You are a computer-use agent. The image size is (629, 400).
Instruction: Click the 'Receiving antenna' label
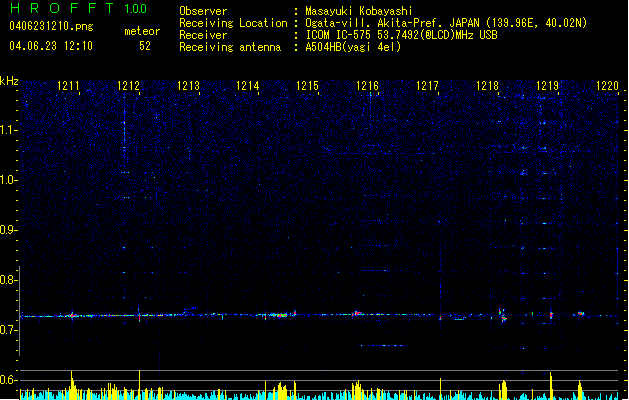(x=230, y=47)
